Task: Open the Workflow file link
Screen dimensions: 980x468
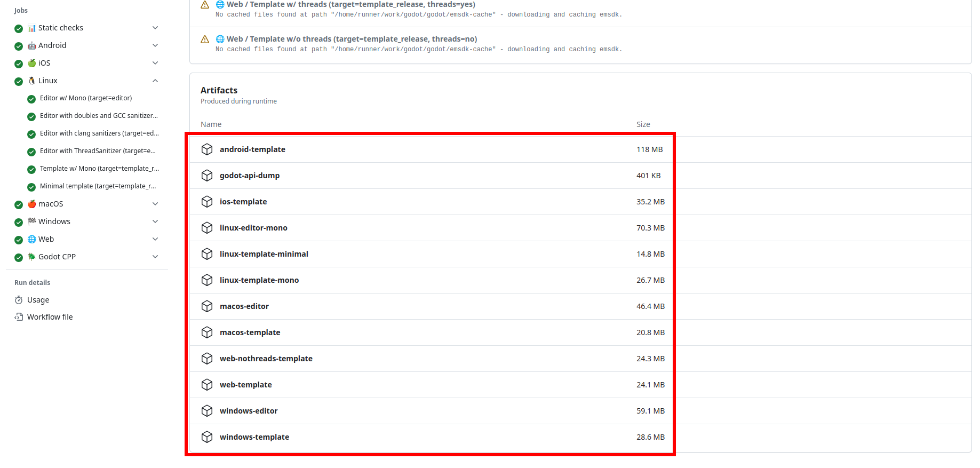Action: tap(50, 317)
